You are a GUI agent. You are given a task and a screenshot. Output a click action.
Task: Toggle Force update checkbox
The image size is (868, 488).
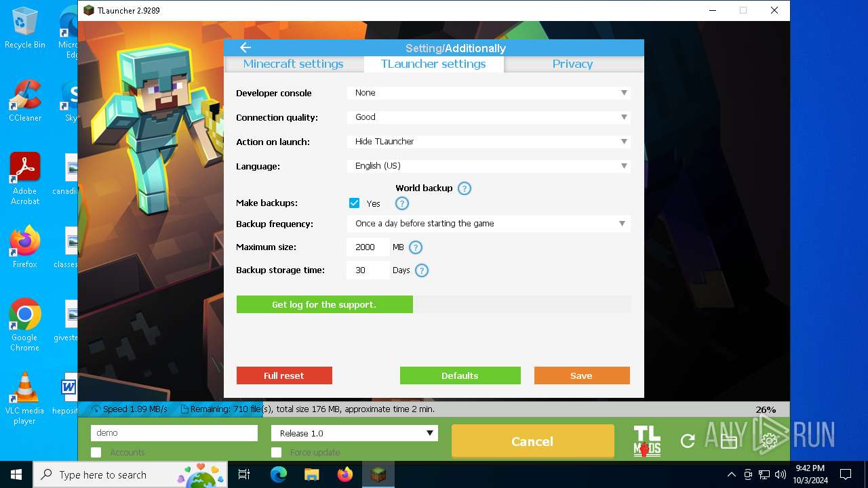[x=276, y=452]
